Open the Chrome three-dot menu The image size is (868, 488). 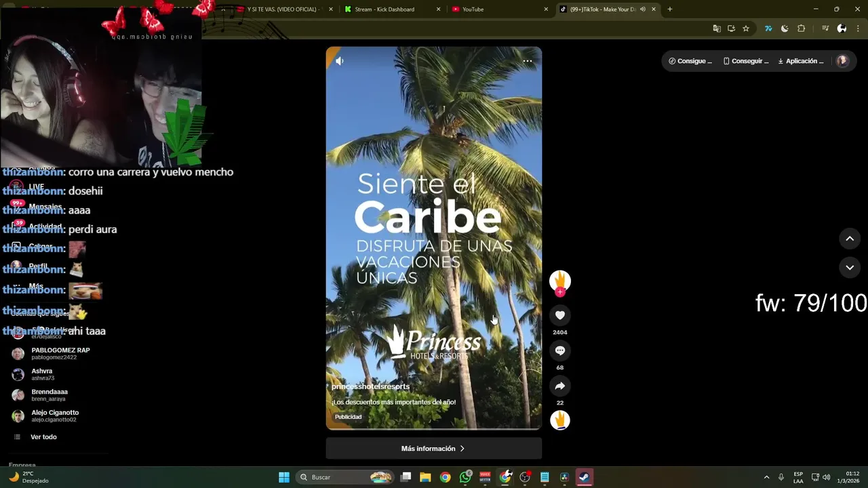pyautogui.click(x=858, y=28)
